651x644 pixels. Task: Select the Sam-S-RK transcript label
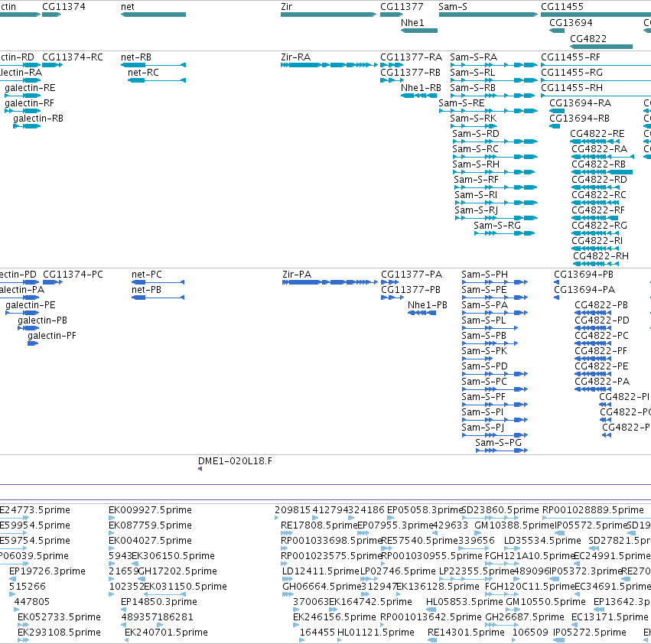tap(473, 119)
